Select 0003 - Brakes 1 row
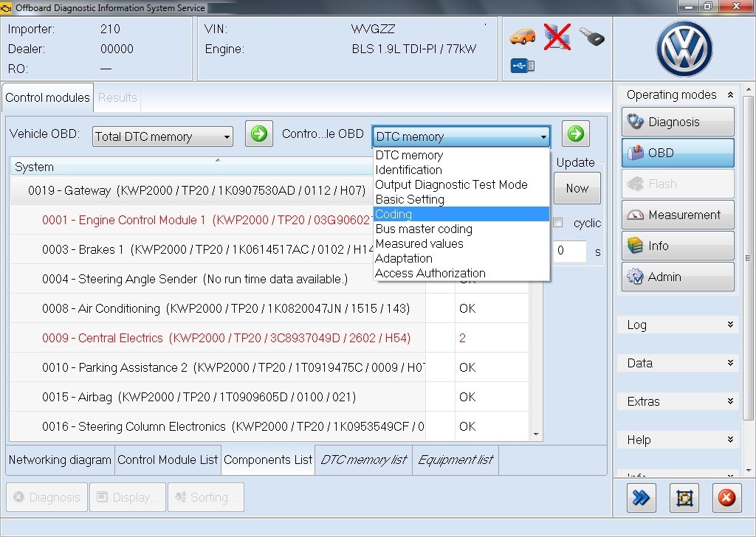 pos(192,249)
